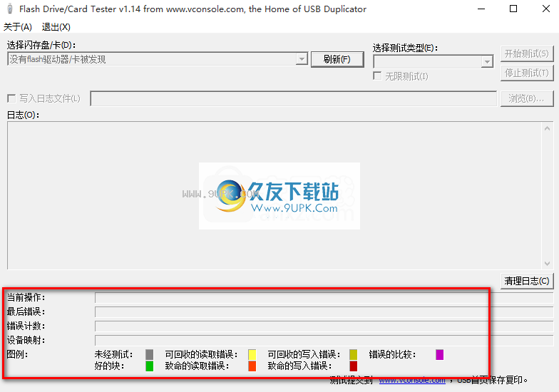Screen dimensions: 559x392
Task: Open the www.vconsole.com link
Action: pyautogui.click(x=412, y=381)
